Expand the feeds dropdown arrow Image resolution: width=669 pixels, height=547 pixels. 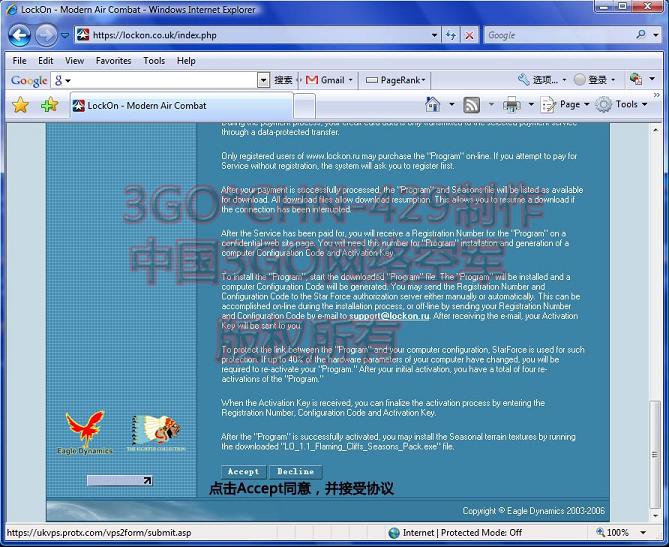491,105
